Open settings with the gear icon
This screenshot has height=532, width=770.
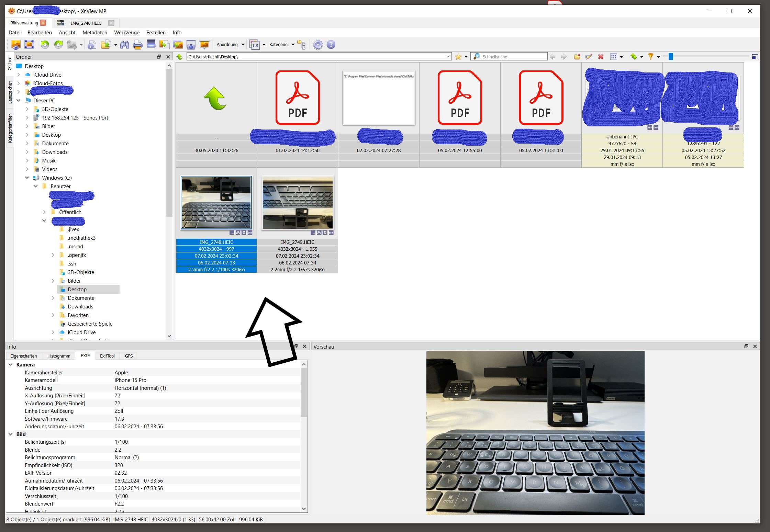click(318, 45)
